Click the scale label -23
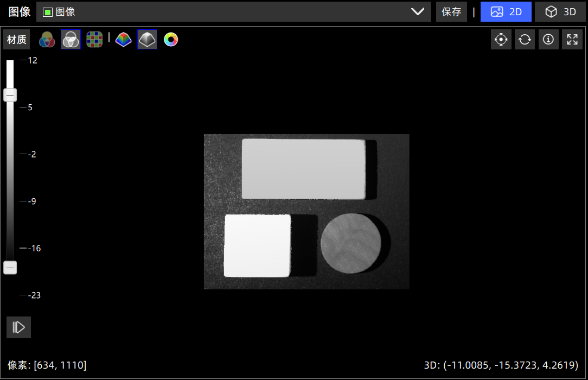Screen dimensions: 588x380 coord(34,295)
